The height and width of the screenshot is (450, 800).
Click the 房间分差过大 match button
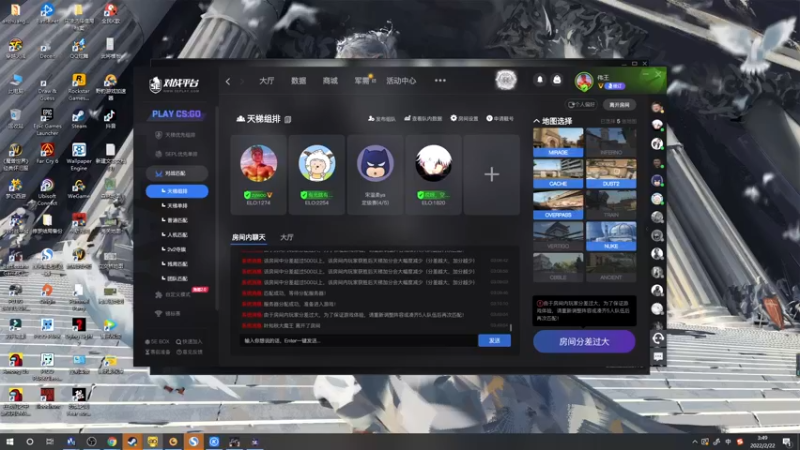pos(584,341)
